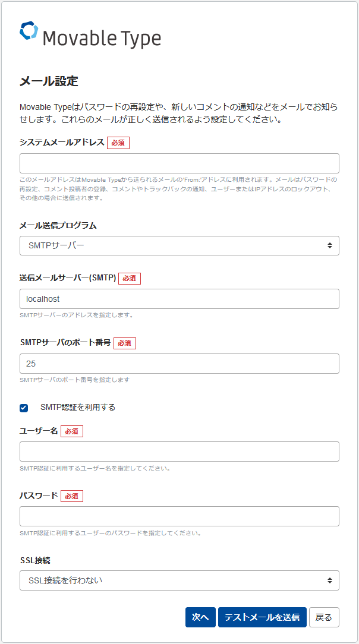
Task: Focus the パスワード input field
Action: coord(179,516)
